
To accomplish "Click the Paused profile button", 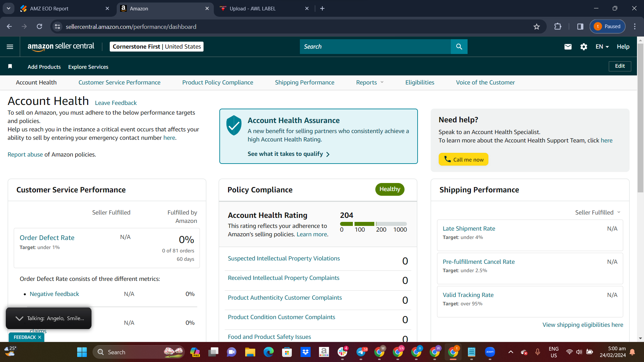I will point(607,26).
